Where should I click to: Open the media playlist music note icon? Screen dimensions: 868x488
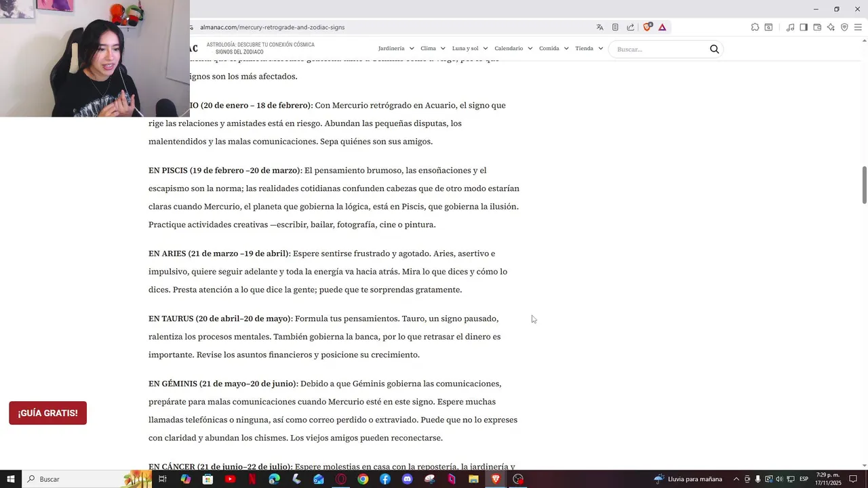coord(790,27)
